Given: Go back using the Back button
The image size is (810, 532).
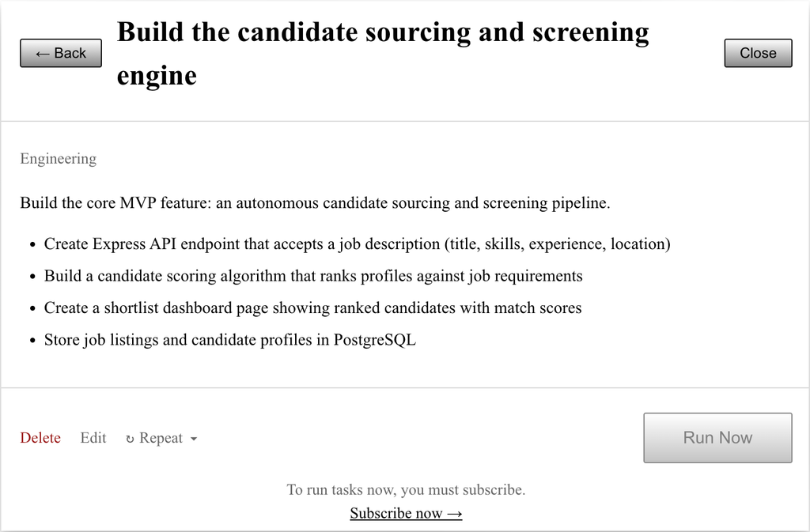Looking at the screenshot, I should coord(60,52).
